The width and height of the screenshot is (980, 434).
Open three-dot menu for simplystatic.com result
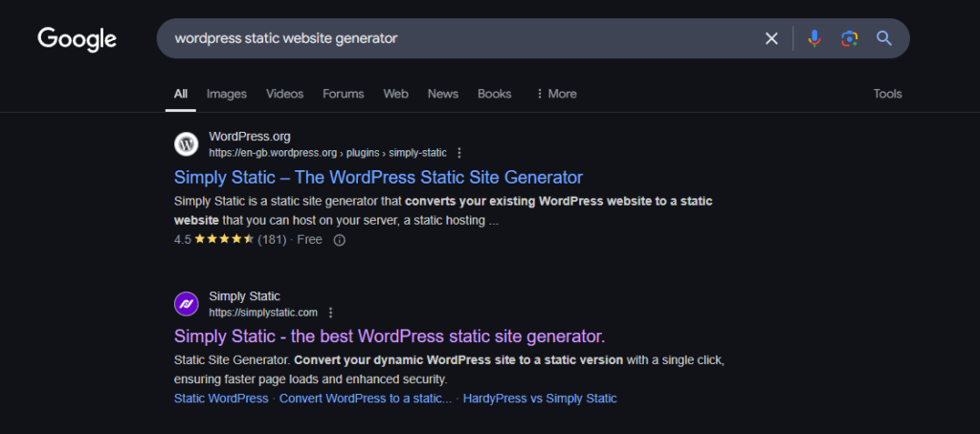pyautogui.click(x=330, y=313)
